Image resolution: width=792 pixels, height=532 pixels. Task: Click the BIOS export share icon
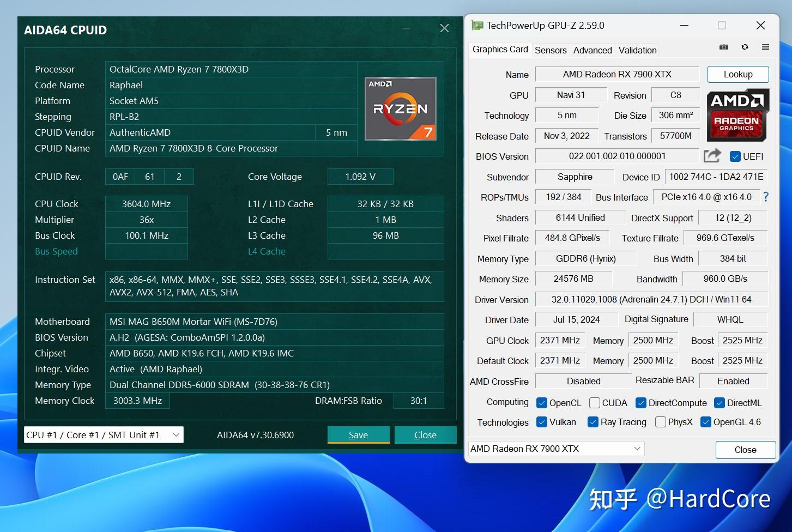(x=712, y=156)
